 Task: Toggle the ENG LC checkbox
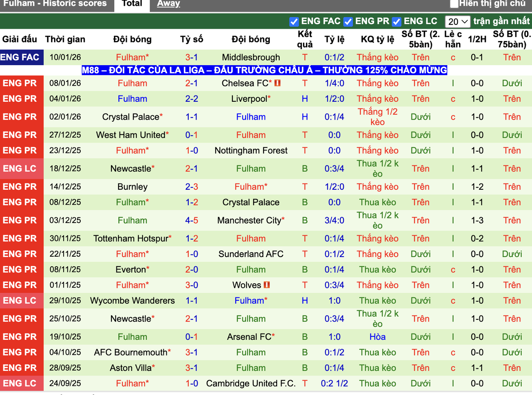tap(397, 22)
